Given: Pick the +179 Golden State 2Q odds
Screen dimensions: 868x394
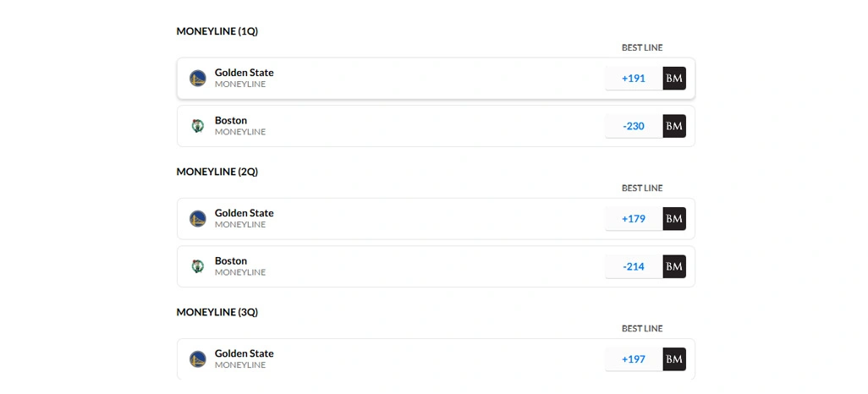Looking at the screenshot, I should (x=634, y=219).
